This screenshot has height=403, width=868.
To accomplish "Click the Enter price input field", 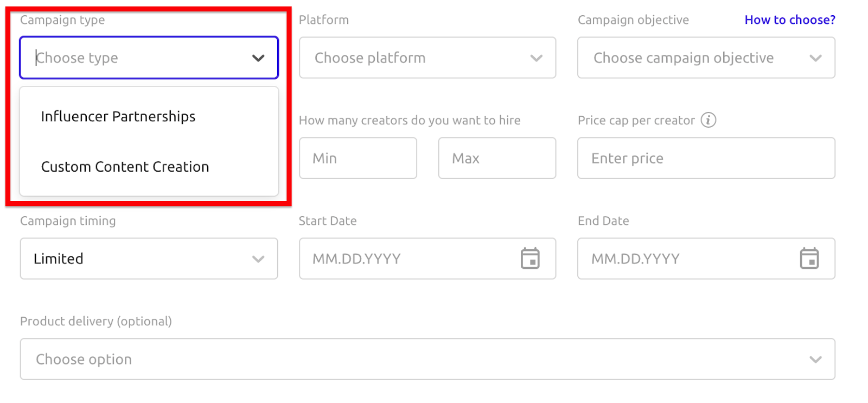I will click(706, 158).
